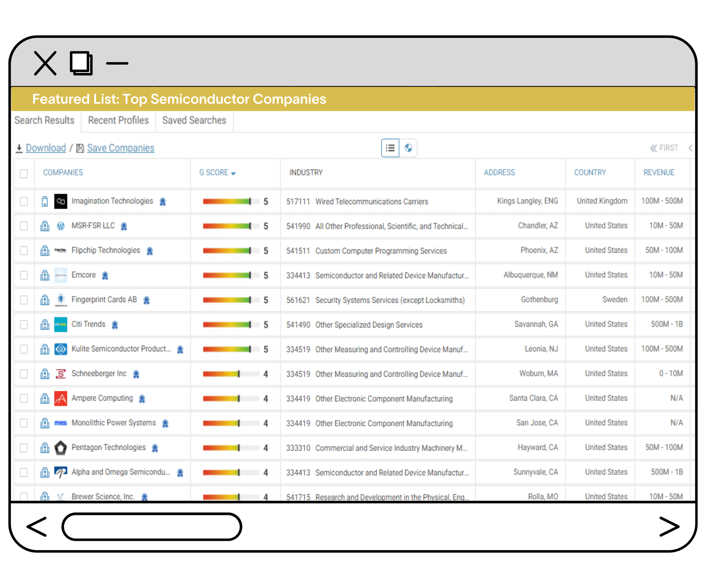Click Imagination Technologies award ribbon badge

[163, 202]
